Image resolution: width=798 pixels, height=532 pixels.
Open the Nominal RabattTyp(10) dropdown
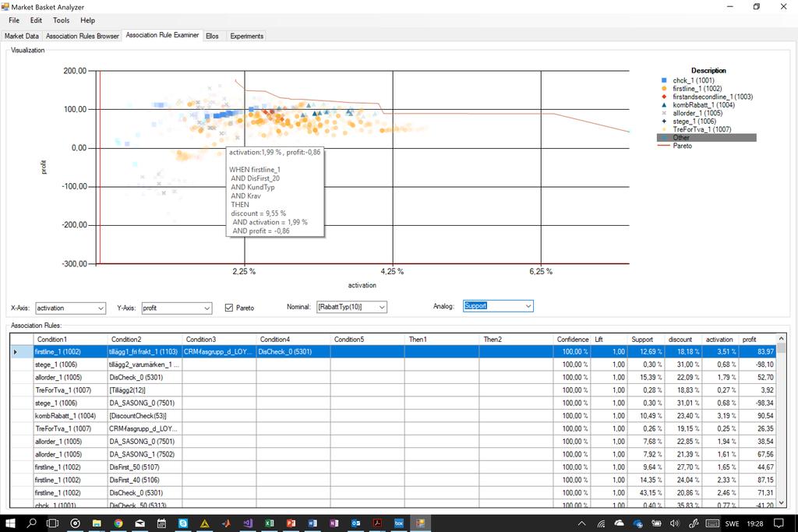[x=351, y=307]
